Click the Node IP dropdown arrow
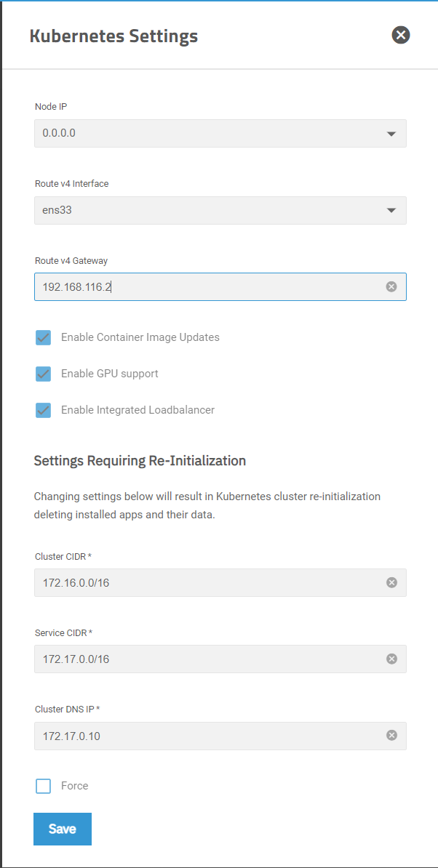 [x=391, y=134]
